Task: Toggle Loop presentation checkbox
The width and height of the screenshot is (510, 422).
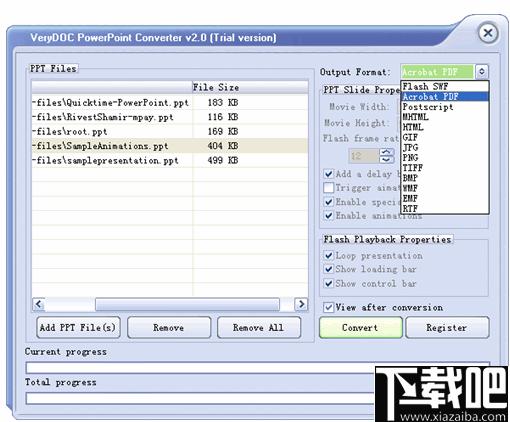Action: (329, 256)
